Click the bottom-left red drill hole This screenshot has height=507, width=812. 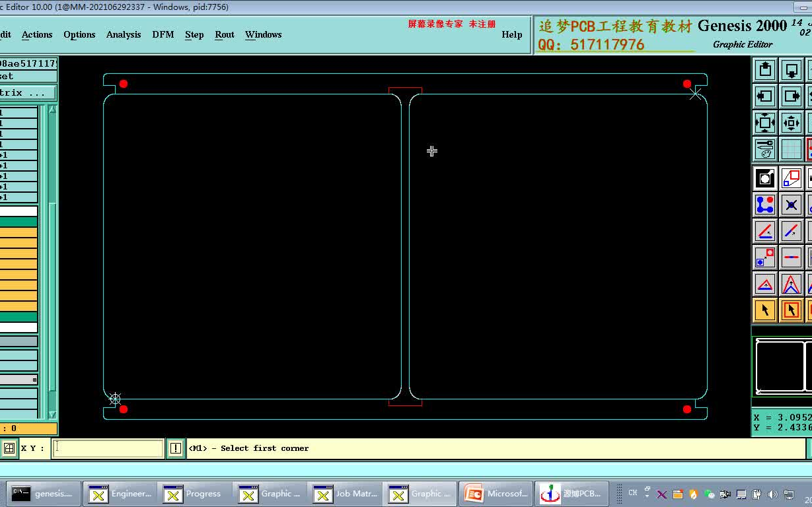124,409
